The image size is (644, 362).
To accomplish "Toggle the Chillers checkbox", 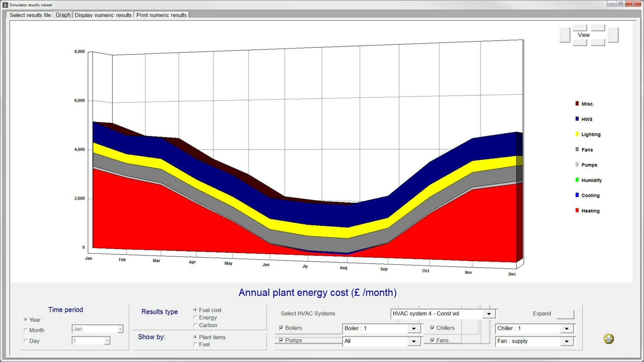I will click(432, 328).
